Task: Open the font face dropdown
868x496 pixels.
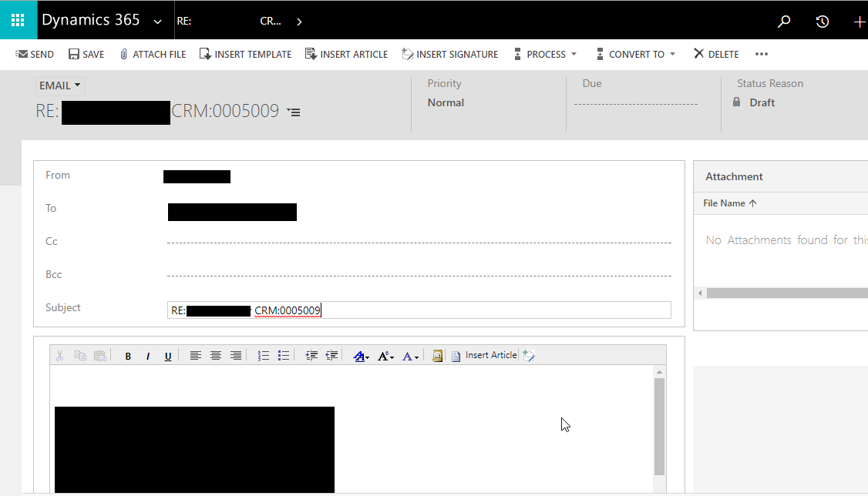Action: [361, 356]
